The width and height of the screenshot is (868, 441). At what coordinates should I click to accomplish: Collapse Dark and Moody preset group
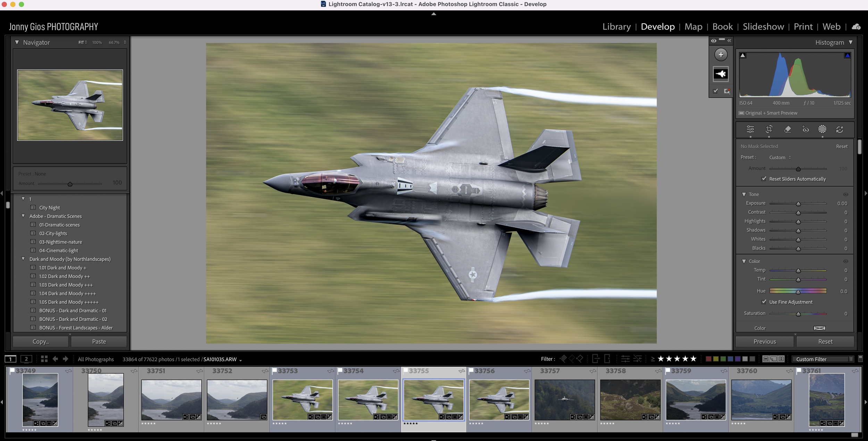point(23,259)
